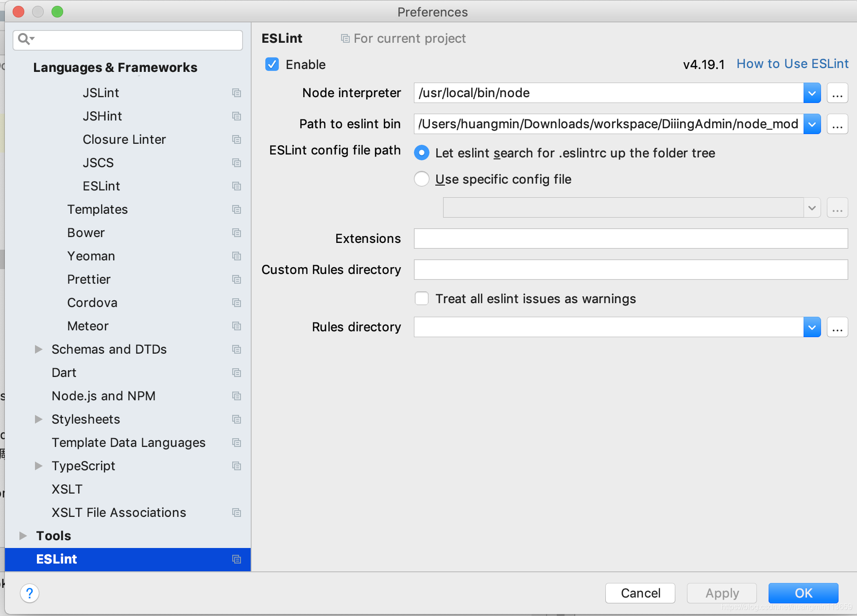Browse for eslint bin path with ellipsis button

837,124
